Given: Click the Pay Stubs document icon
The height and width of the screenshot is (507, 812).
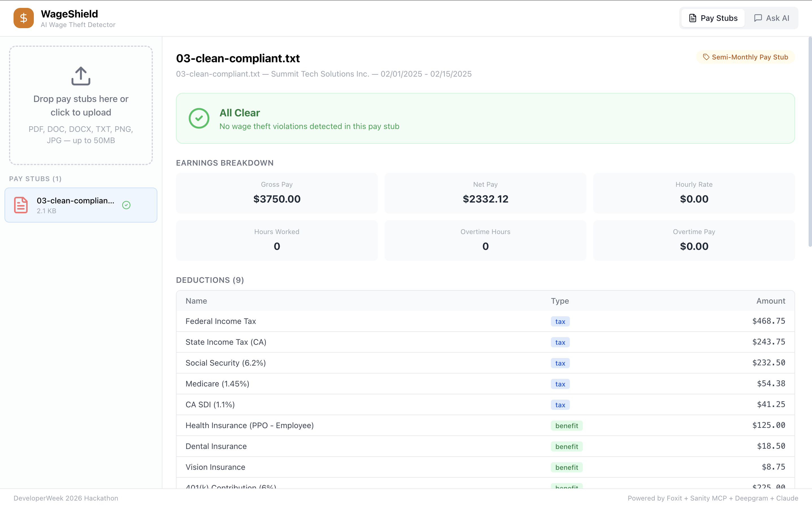Looking at the screenshot, I should tap(692, 18).
